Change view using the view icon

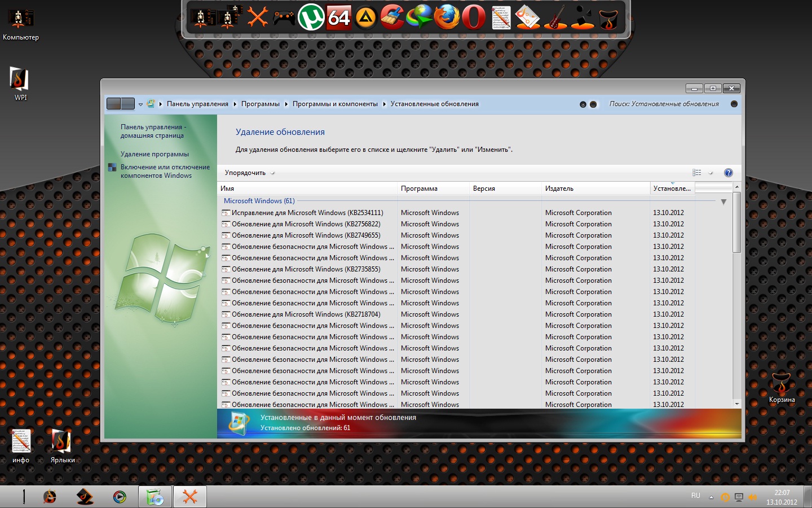tap(697, 173)
